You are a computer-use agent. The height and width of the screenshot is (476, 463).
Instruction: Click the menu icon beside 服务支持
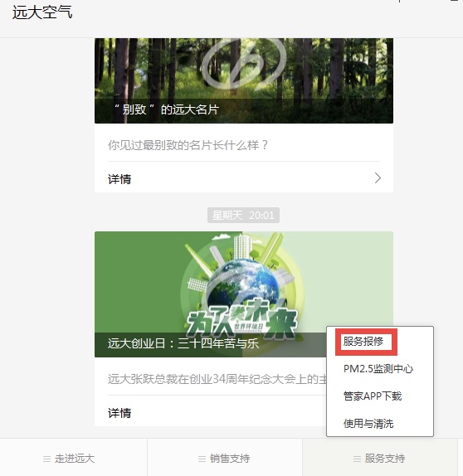357,459
